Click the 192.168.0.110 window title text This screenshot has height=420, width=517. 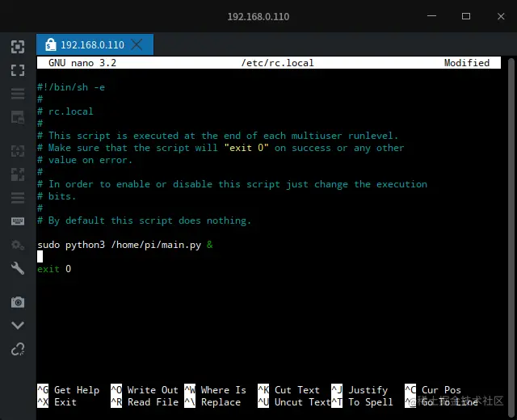point(258,16)
